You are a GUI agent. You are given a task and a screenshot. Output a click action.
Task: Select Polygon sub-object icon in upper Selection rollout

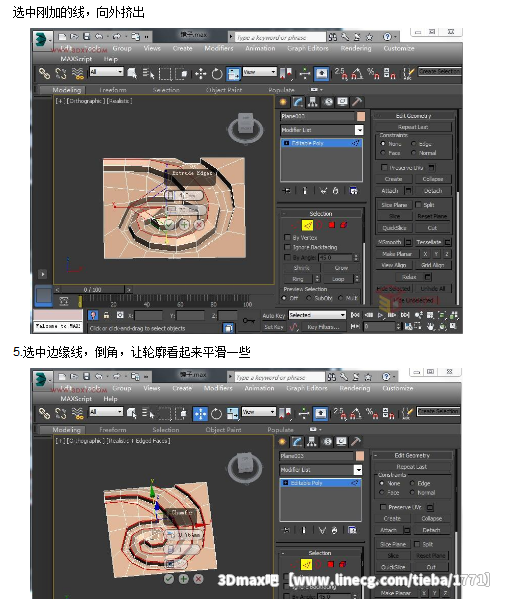(x=332, y=225)
